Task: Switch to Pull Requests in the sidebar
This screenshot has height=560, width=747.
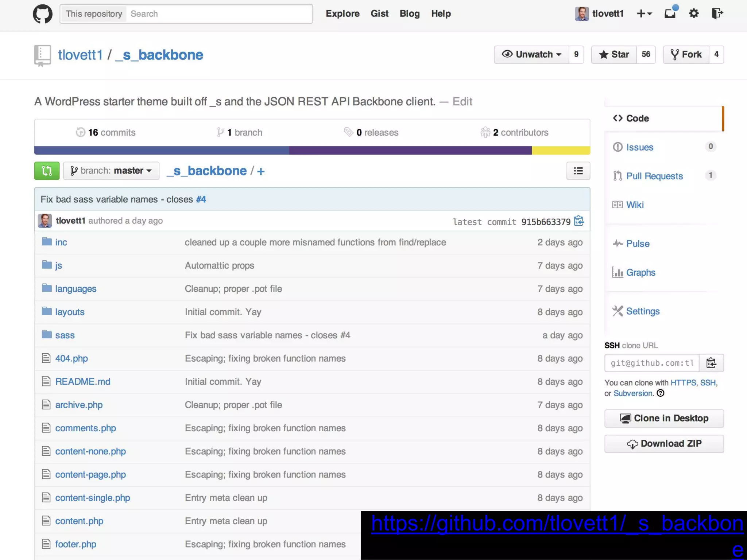Action: tap(654, 176)
